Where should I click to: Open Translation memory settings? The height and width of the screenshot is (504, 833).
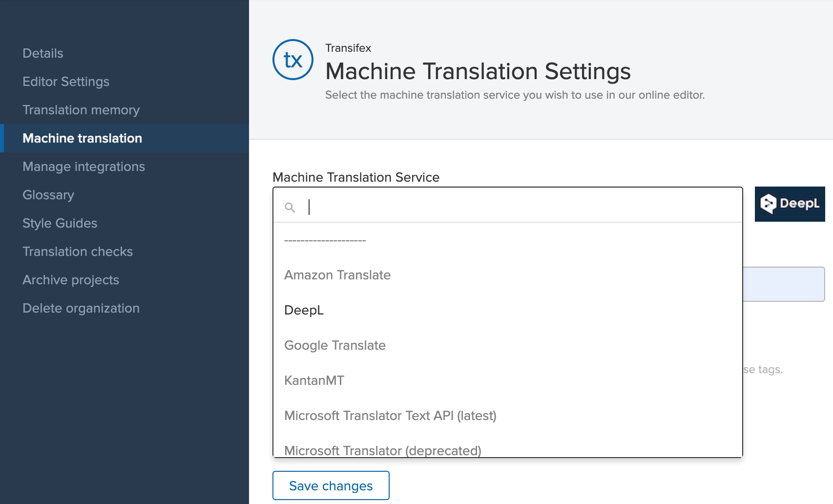[81, 109]
